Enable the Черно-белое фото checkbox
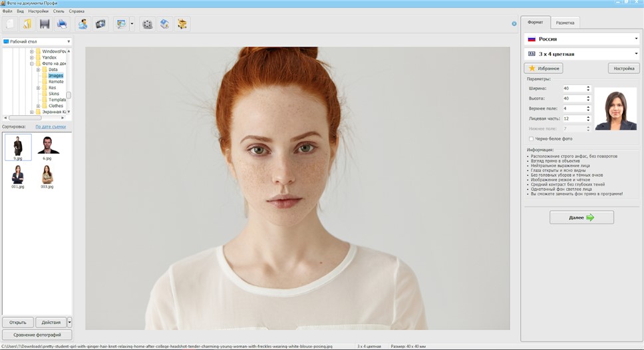 531,139
